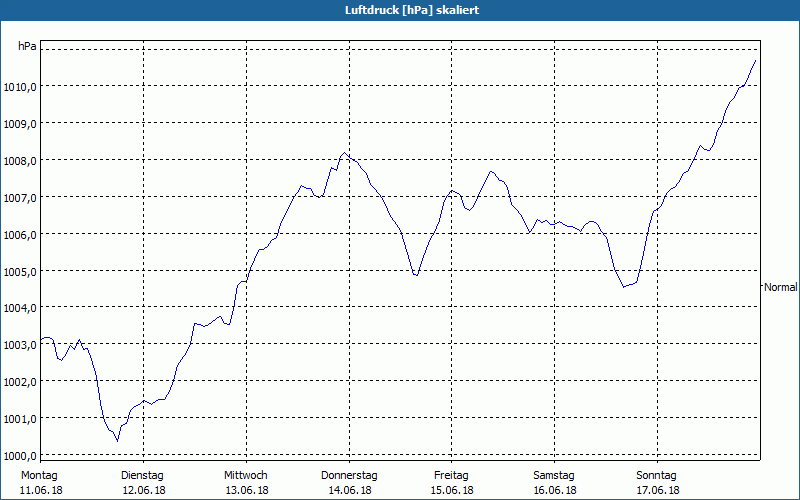Viewport: 800px width, 500px height.
Task: Select the 1004,0 axis value
Action: pyautogui.click(x=20, y=308)
